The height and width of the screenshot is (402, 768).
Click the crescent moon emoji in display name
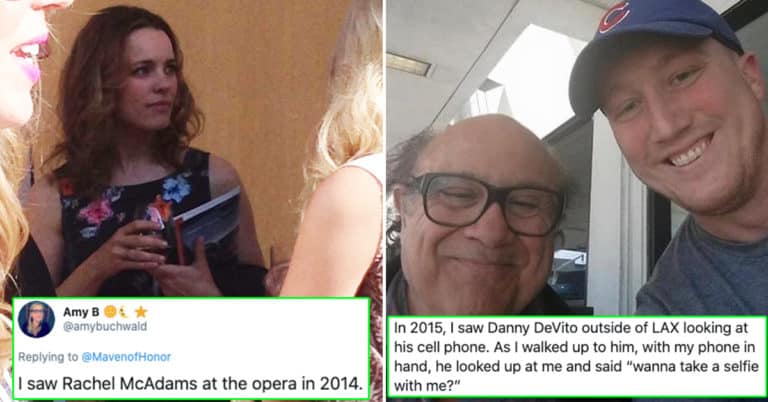pos(123,312)
